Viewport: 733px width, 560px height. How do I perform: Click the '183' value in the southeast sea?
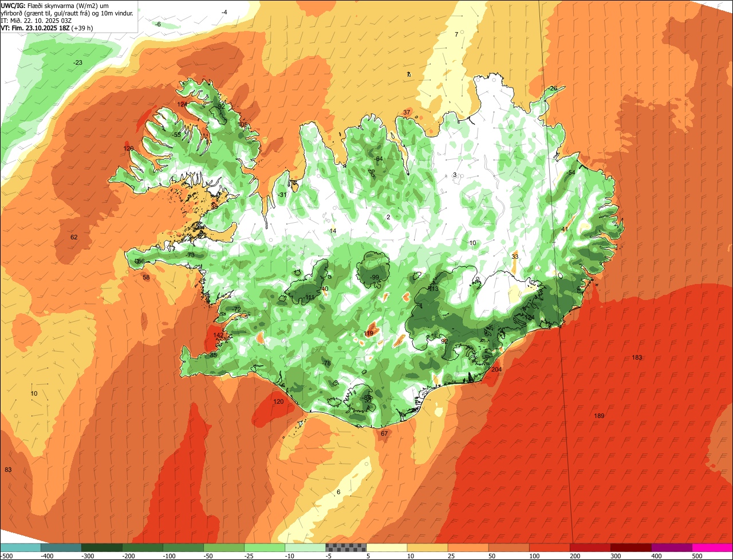pyautogui.click(x=637, y=357)
